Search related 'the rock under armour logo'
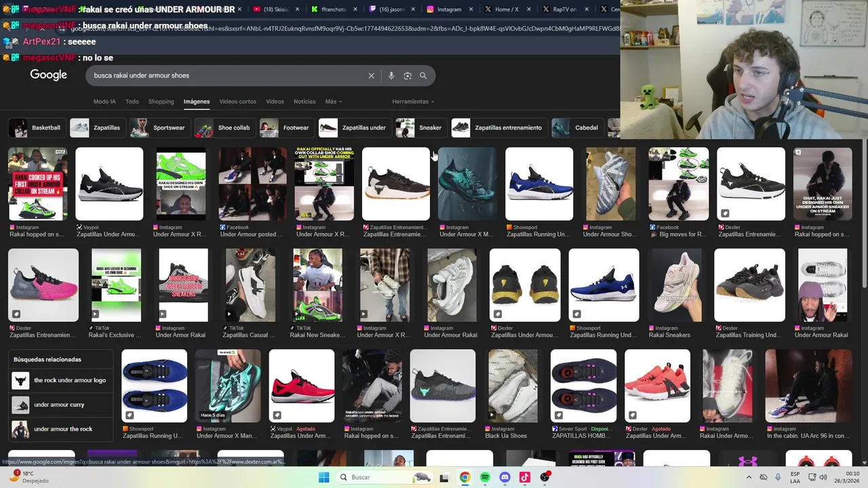 click(61, 380)
